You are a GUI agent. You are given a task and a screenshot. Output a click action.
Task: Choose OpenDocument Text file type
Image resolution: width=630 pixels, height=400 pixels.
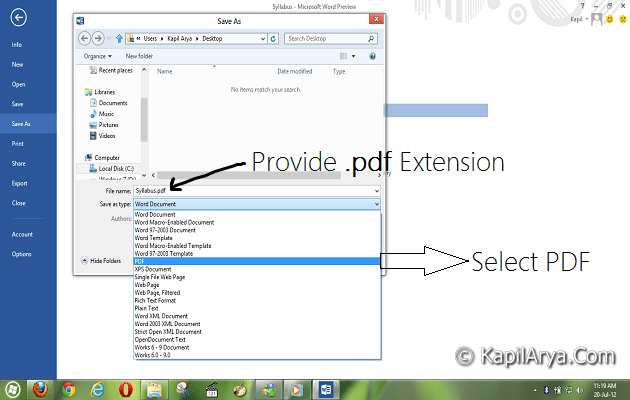tap(257, 339)
